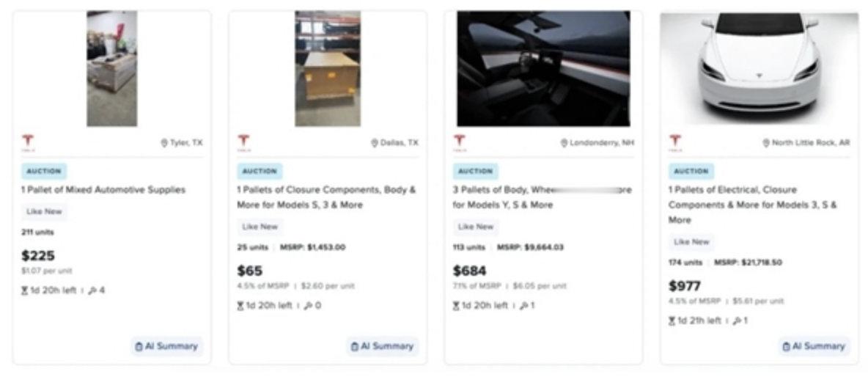Open Electrical, Closure Components listing title
Viewport: 868px width, 377px height.
pos(753,205)
